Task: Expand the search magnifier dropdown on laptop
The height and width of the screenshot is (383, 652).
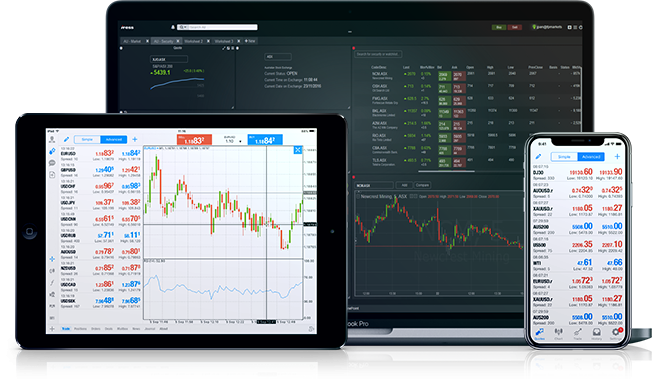Action: [183, 27]
